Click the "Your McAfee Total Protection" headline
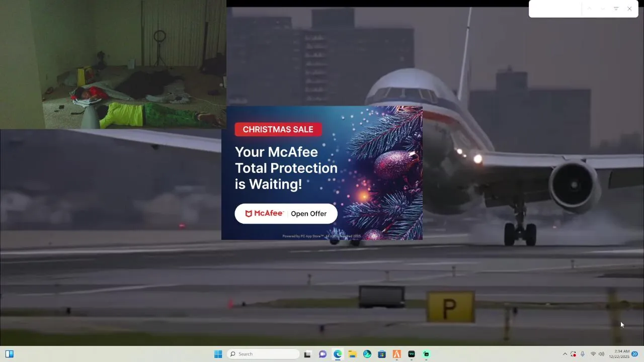This screenshot has height=362, width=644. click(286, 168)
